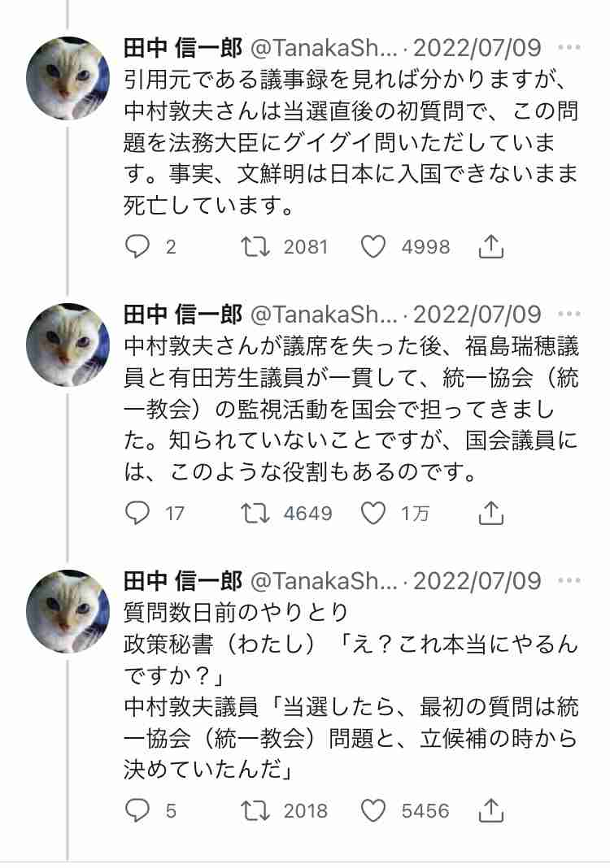Open more options on the third tweet
Screen dimensions: 610x868
pyautogui.click(x=569, y=580)
